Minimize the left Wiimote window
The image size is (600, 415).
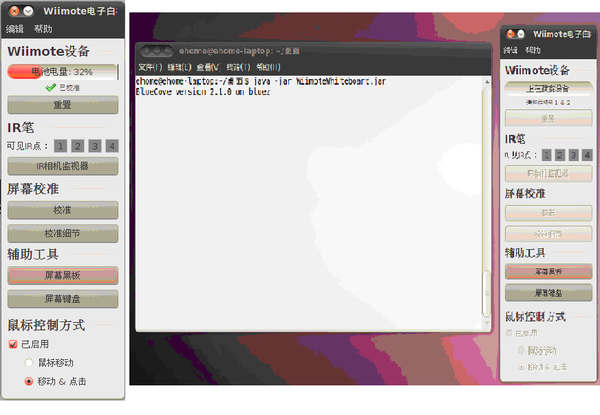(28, 11)
